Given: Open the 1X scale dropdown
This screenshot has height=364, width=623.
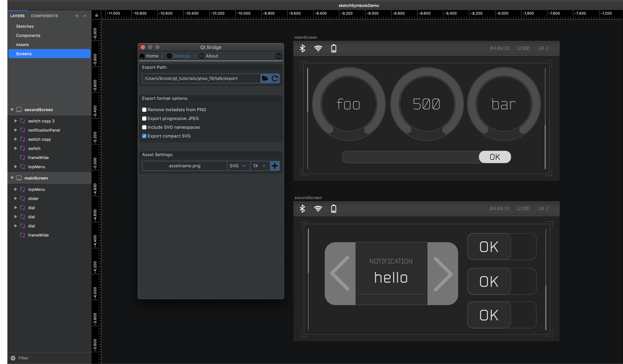Looking at the screenshot, I should tap(259, 166).
